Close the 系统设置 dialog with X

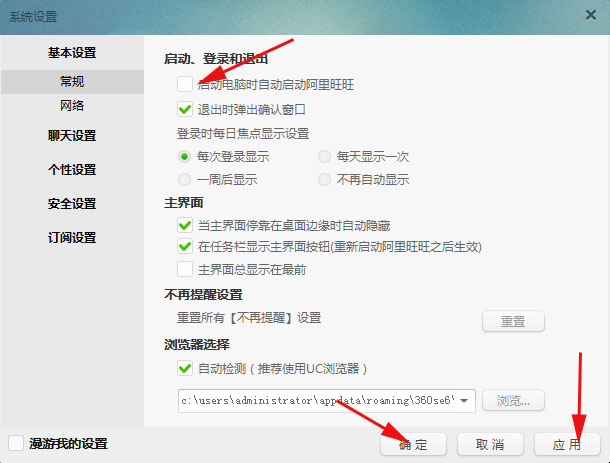(591, 15)
